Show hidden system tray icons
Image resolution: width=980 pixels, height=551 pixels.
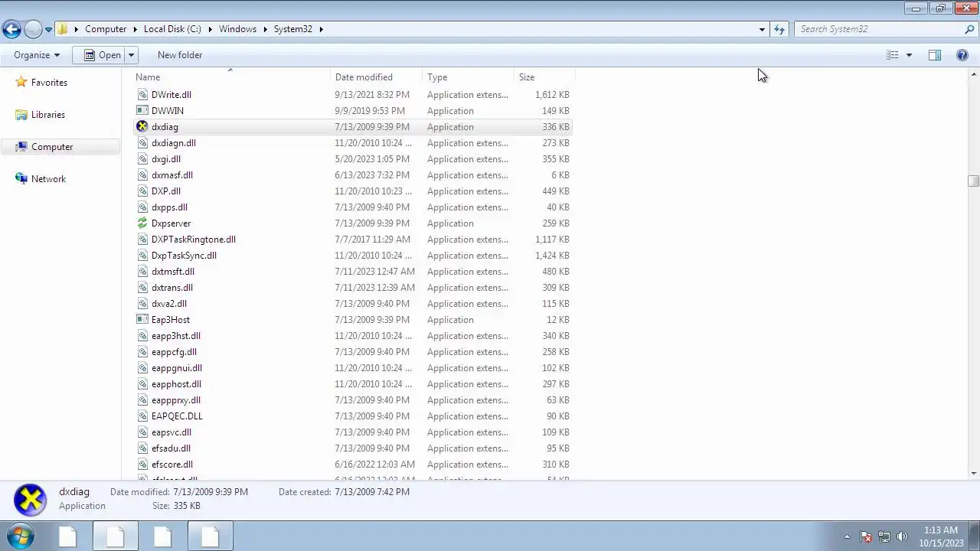click(847, 536)
